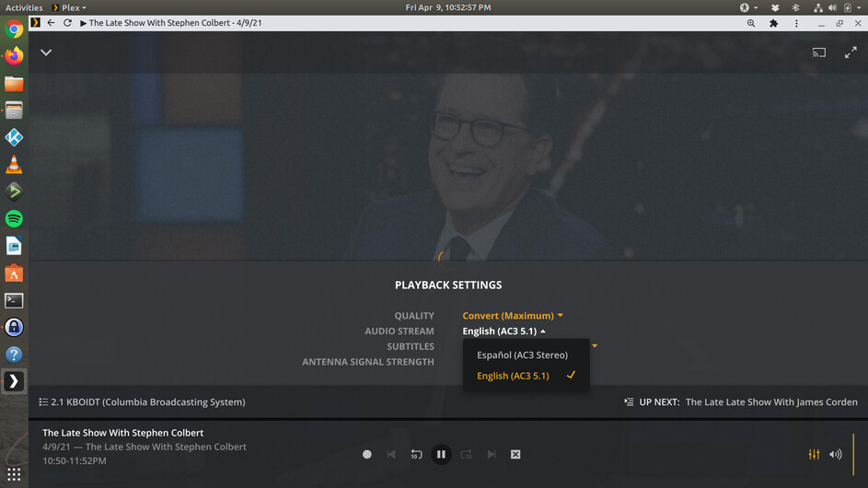Click the Antenna Signal Strength label

coord(368,362)
